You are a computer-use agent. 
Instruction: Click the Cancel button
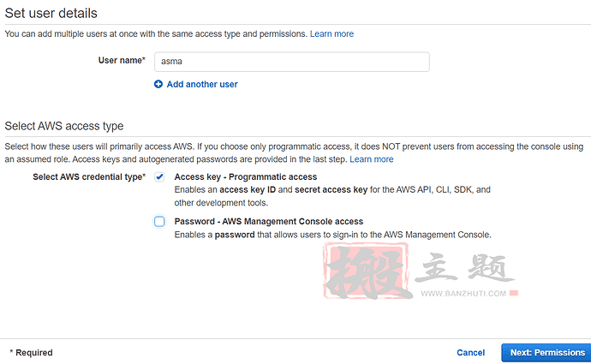(x=470, y=353)
